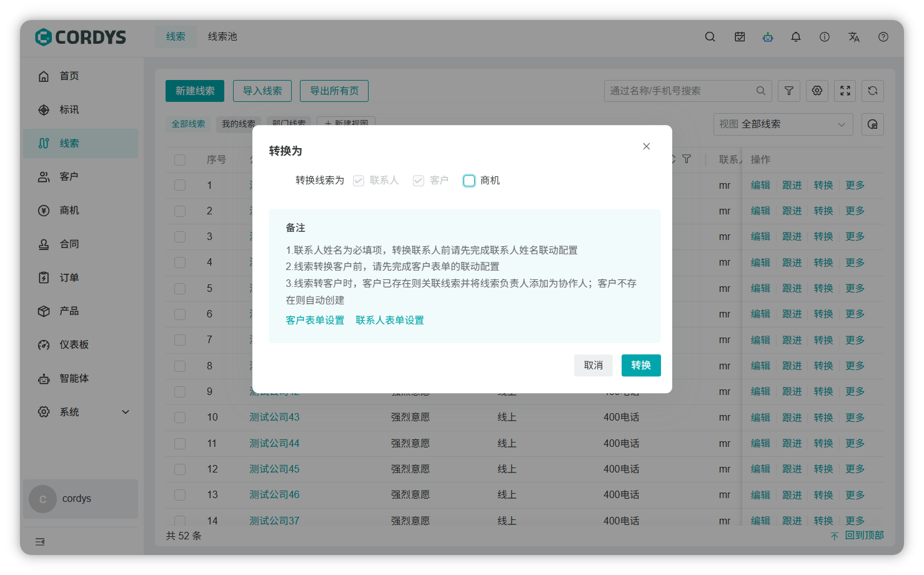Open the AI robot assistant icon
This screenshot has width=924, height=575.
coord(768,37)
